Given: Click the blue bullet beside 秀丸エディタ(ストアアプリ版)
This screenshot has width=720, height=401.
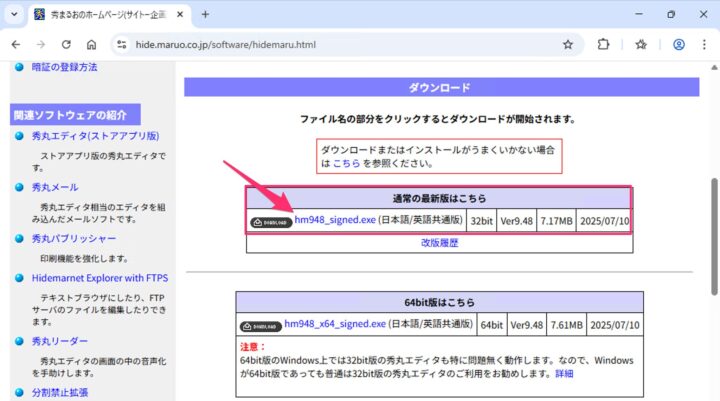Looking at the screenshot, I should pyautogui.click(x=19, y=136).
